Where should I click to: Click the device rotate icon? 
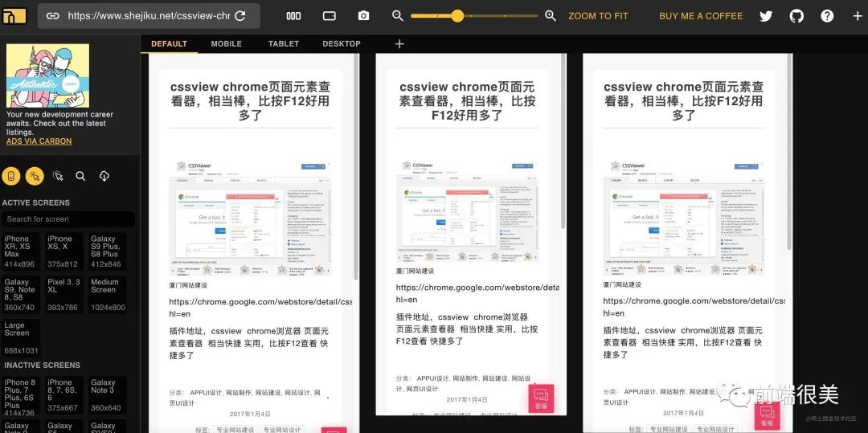pyautogui.click(x=330, y=16)
